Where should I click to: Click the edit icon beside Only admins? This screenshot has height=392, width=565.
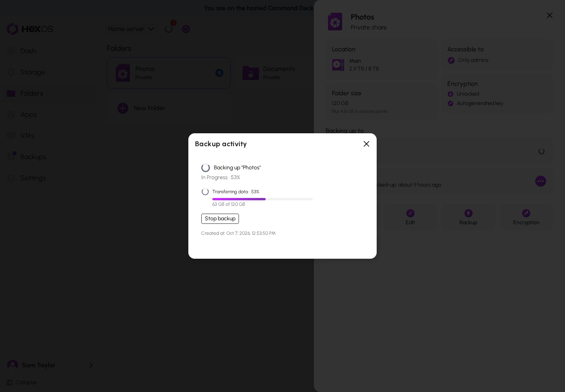point(451,60)
